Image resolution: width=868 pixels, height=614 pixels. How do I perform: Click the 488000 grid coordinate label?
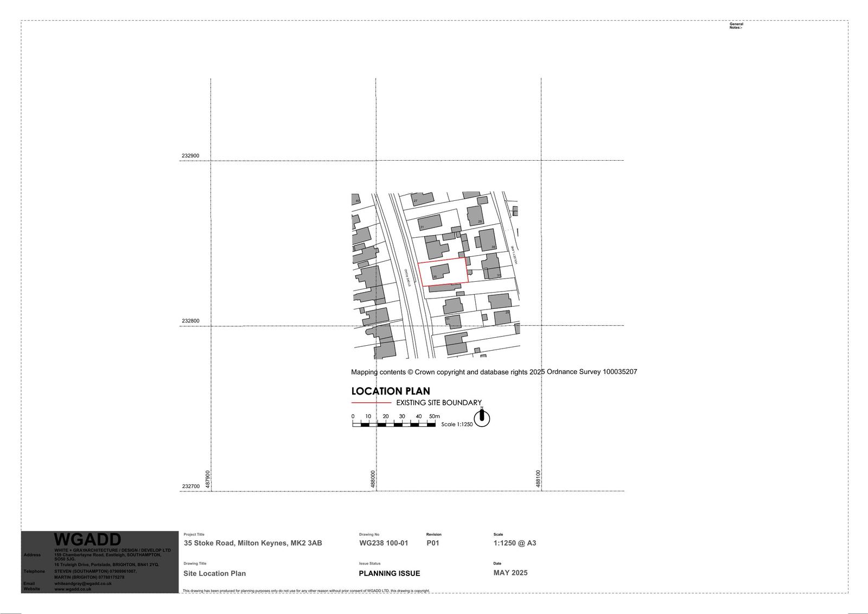click(373, 479)
